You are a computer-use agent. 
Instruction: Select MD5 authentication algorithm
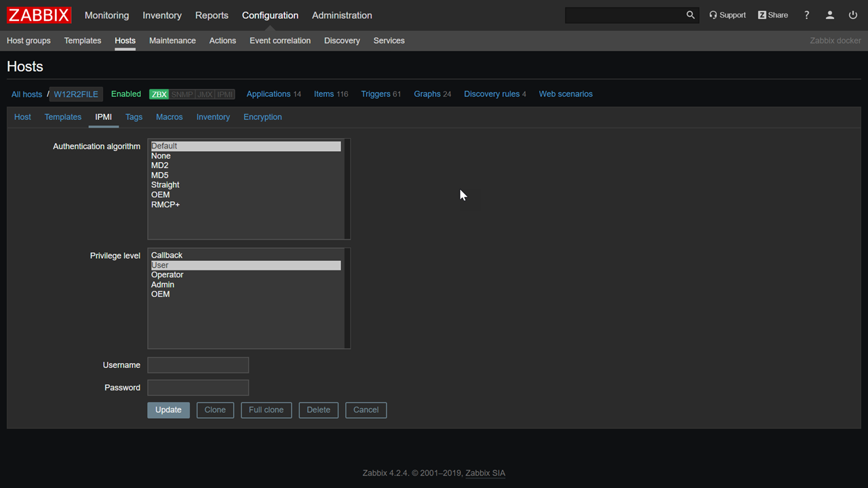coord(160,175)
